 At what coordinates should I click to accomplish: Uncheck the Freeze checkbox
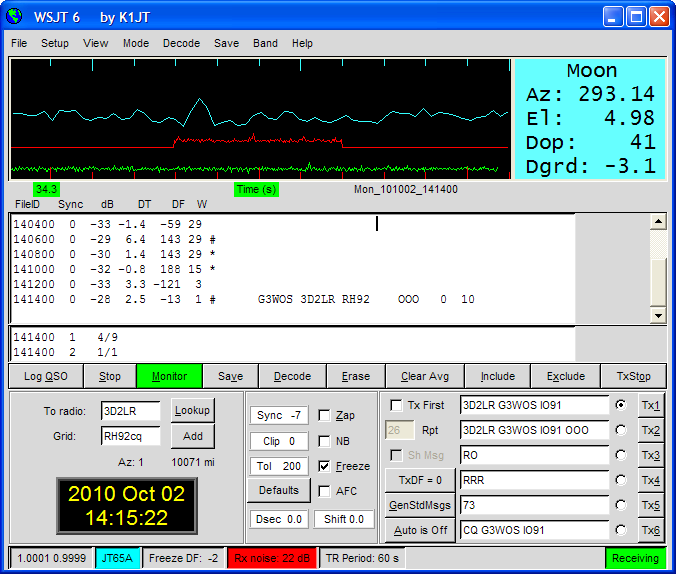click(x=325, y=467)
